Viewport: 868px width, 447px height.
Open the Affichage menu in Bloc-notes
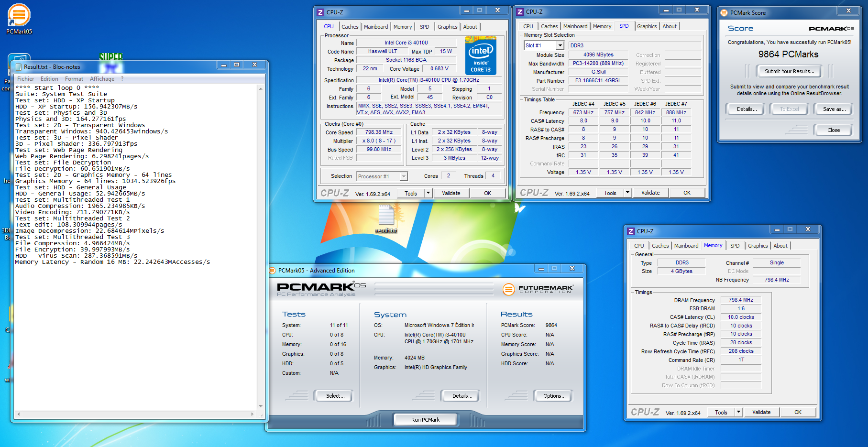coord(102,79)
